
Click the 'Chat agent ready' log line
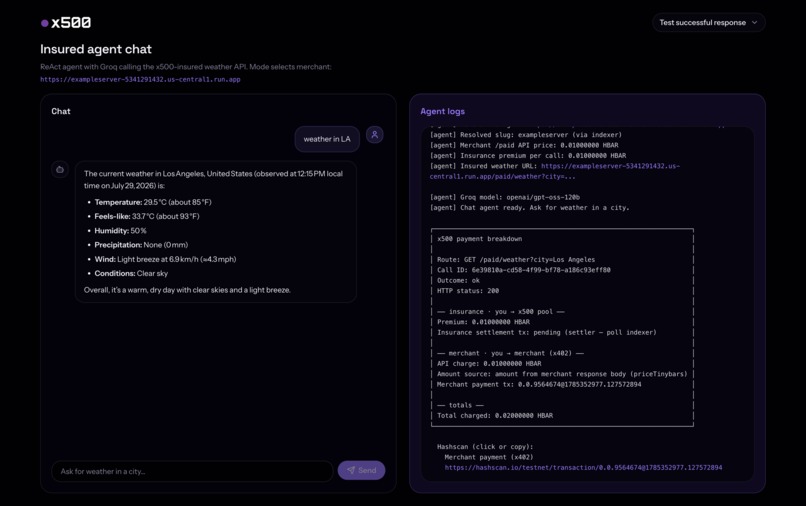tap(529, 208)
